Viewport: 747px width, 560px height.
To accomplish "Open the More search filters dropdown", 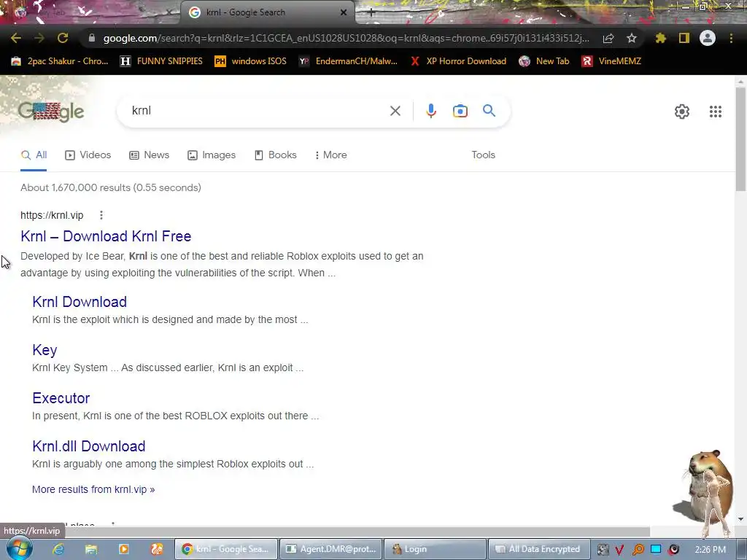I will [330, 155].
